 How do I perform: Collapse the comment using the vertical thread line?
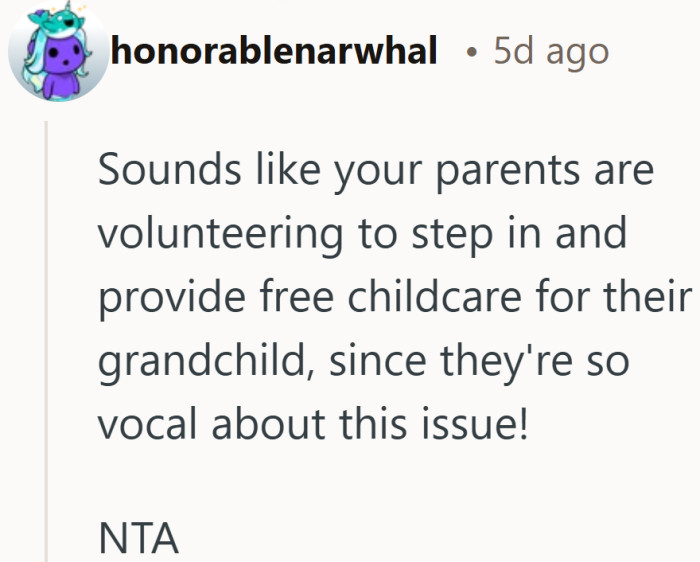tap(47, 340)
